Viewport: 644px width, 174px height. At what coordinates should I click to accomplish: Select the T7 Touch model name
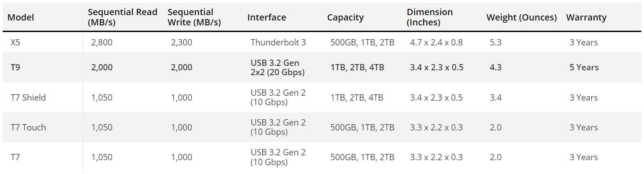tap(28, 127)
